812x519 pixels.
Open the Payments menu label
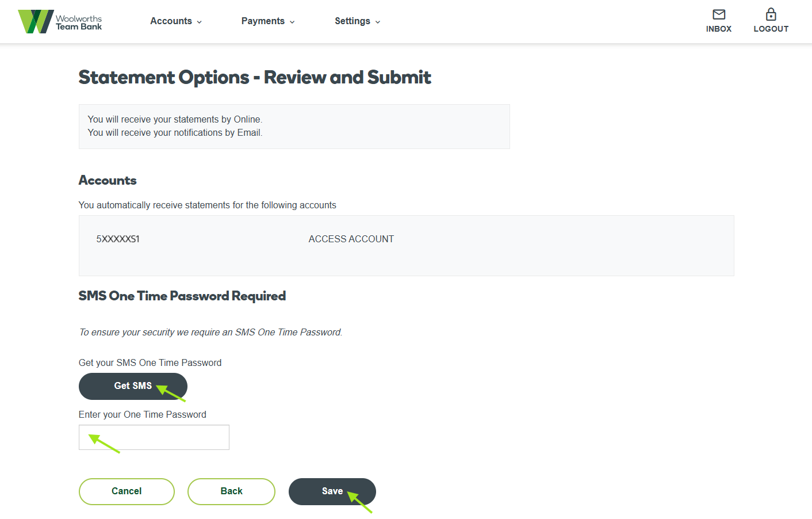pyautogui.click(x=263, y=21)
